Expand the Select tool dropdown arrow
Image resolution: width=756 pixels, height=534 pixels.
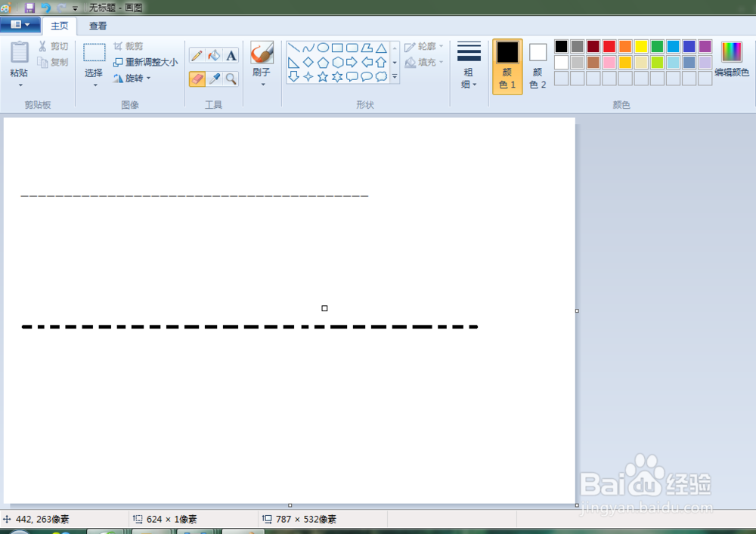click(95, 85)
